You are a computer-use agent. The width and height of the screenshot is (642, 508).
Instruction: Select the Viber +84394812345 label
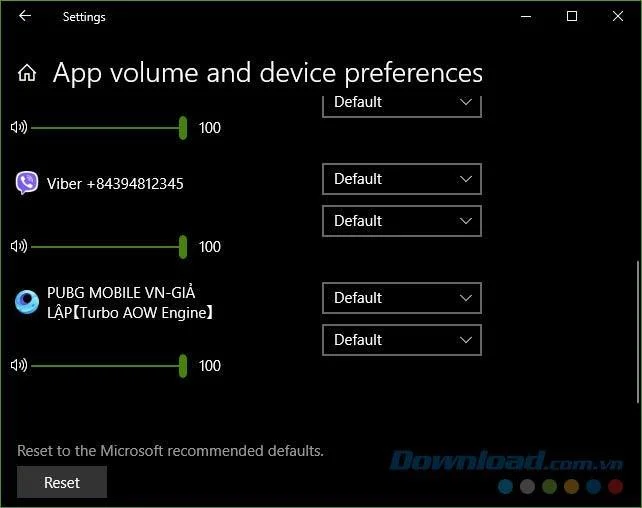coord(115,184)
